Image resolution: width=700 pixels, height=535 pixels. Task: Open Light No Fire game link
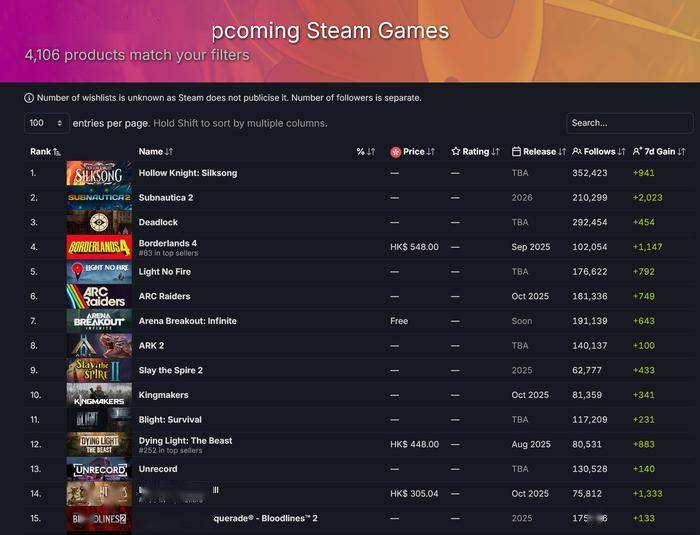164,272
